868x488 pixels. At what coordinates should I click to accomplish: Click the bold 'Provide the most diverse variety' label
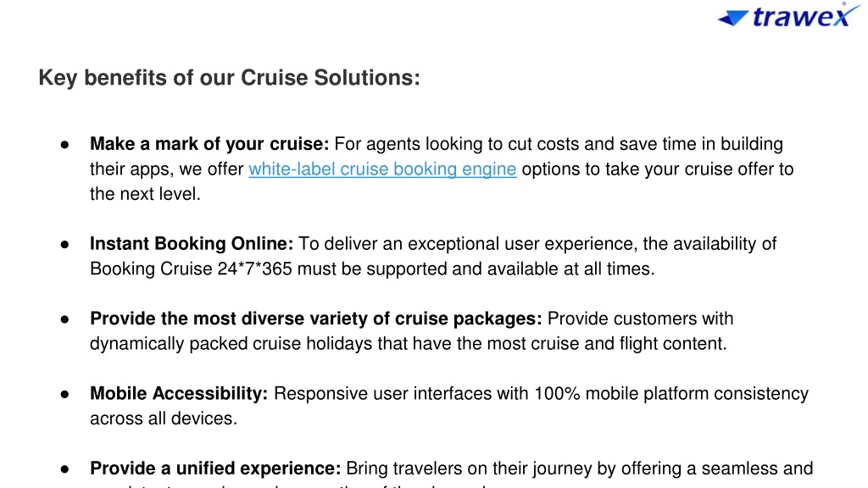click(x=315, y=319)
